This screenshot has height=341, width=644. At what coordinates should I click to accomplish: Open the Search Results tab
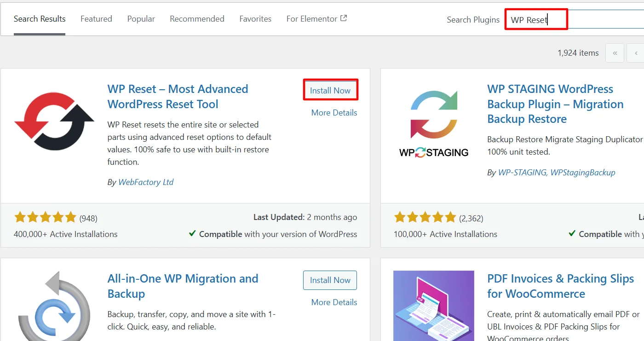click(40, 19)
